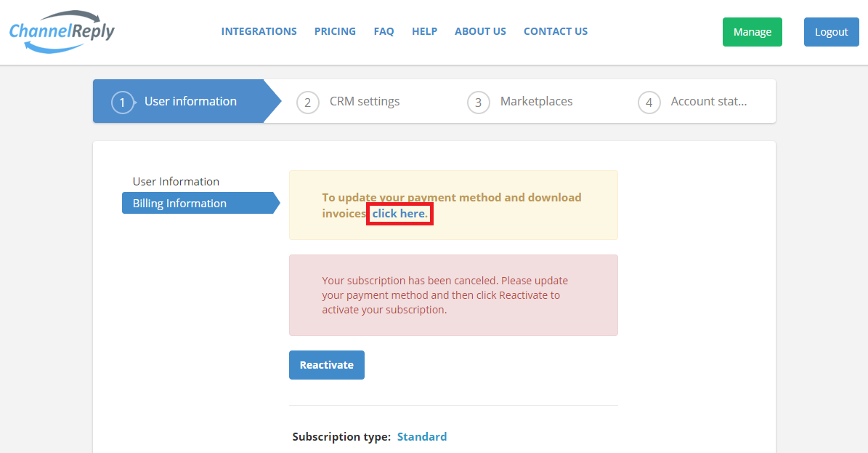868x453 pixels.
Task: Go to the Pricing page
Action: coord(335,31)
